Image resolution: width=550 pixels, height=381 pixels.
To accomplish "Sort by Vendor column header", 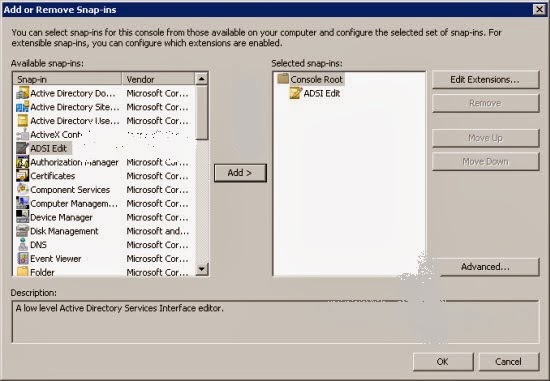I will click(x=158, y=79).
